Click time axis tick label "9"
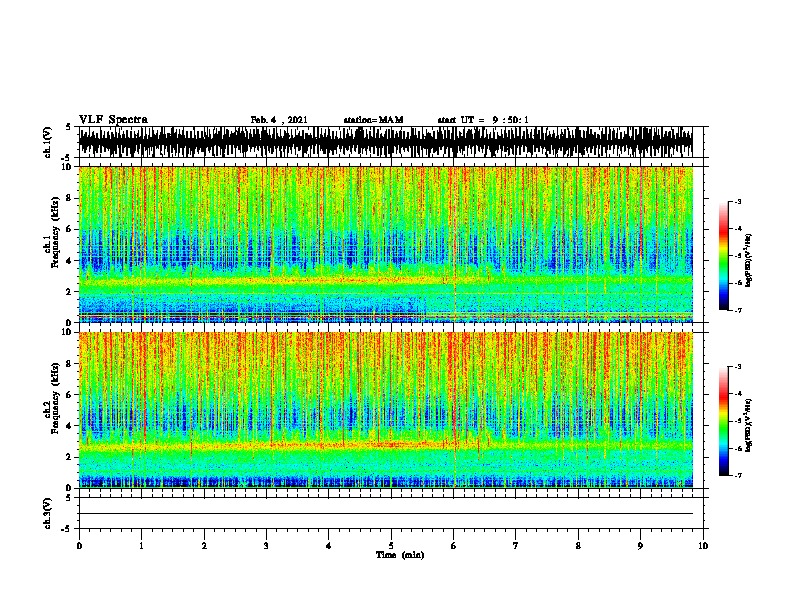Viewport: 792px width, 612px height. click(x=640, y=546)
